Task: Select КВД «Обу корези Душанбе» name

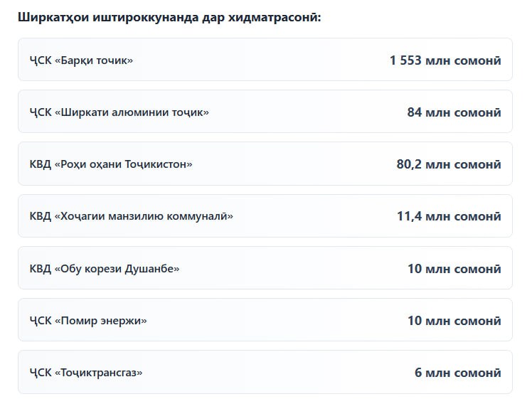Action: [105, 269]
